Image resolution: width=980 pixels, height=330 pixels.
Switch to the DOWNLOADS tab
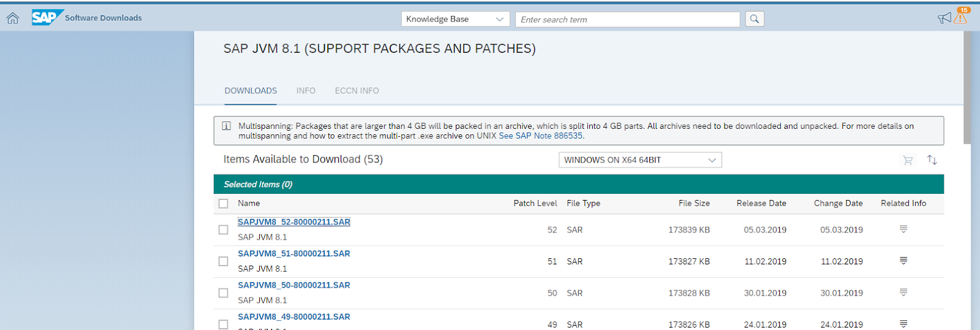coord(251,91)
